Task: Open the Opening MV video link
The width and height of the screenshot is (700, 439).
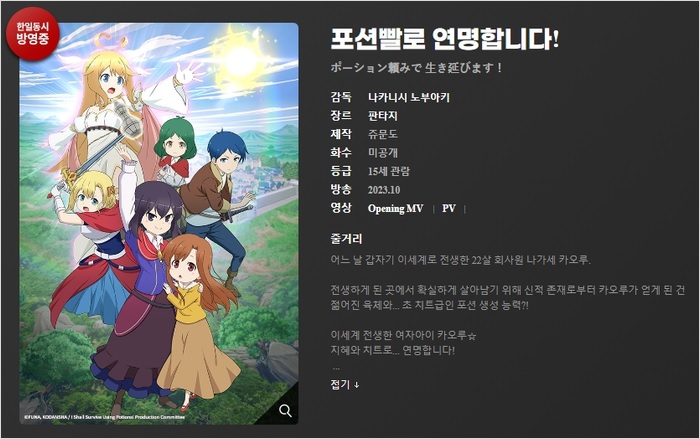Action: [x=395, y=209]
